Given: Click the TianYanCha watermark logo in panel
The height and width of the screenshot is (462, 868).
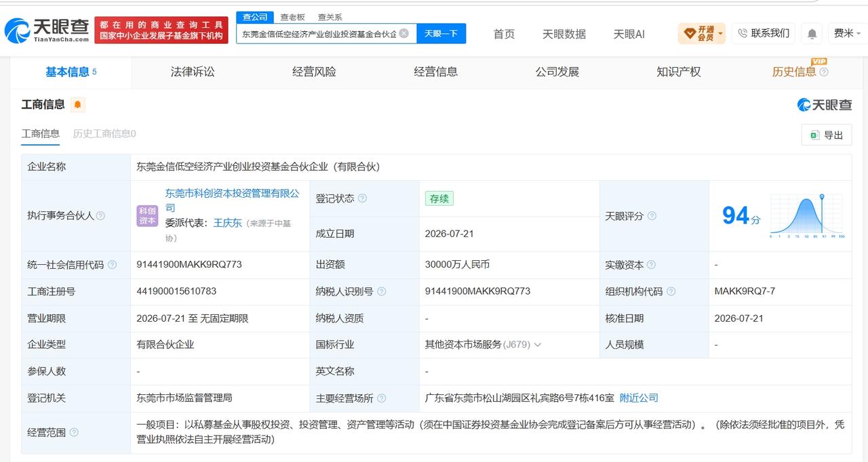Looking at the screenshot, I should pos(824,104).
